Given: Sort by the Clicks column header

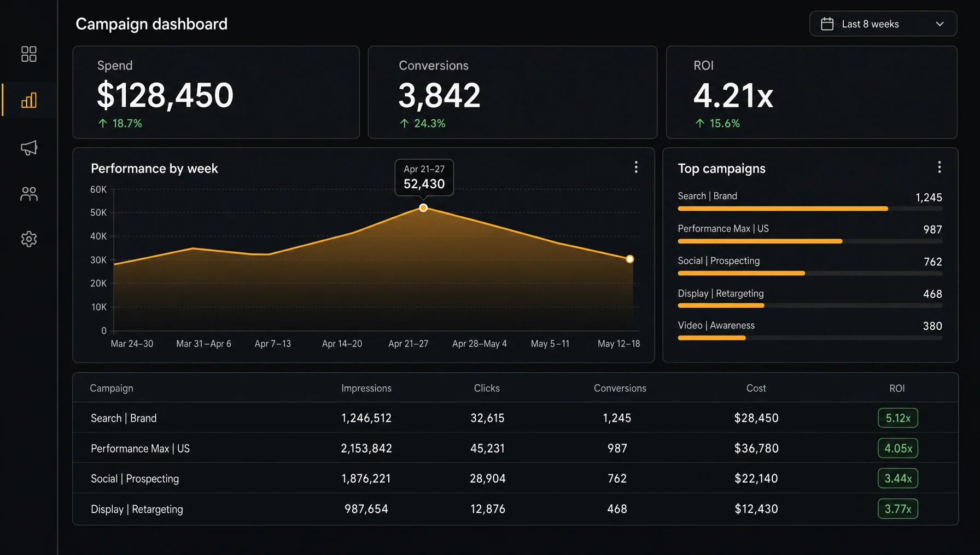Looking at the screenshot, I should [487, 388].
